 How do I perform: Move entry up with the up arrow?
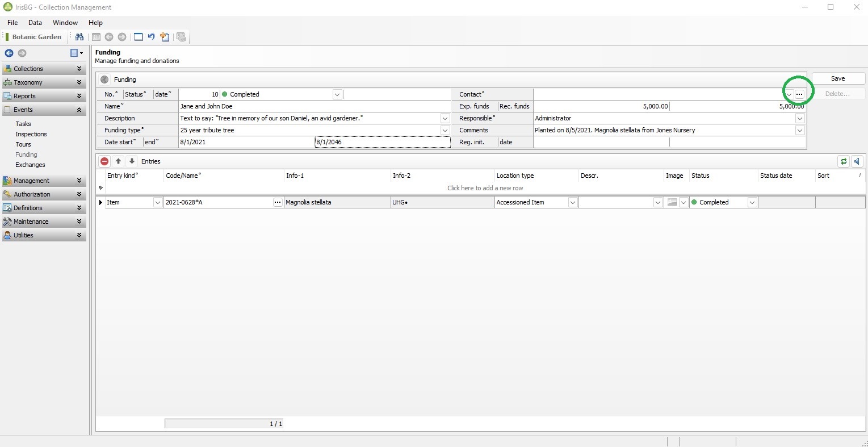[x=118, y=161]
